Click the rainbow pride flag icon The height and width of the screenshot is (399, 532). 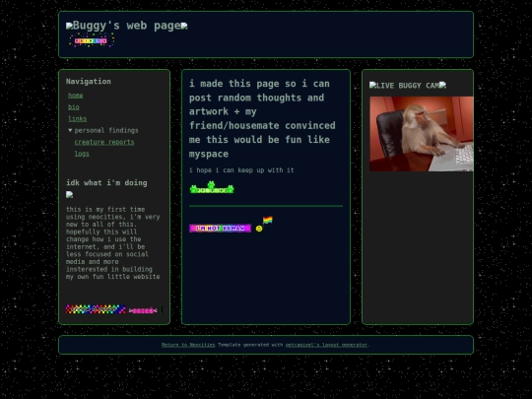tap(267, 221)
